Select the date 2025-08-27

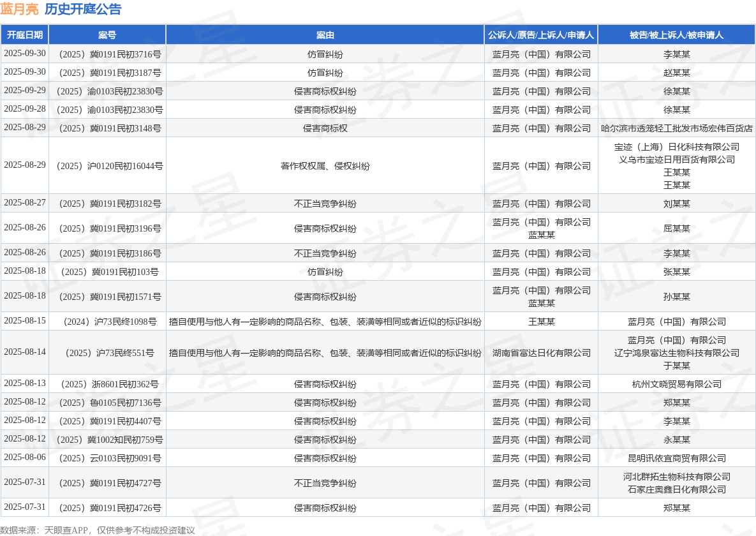(25, 203)
